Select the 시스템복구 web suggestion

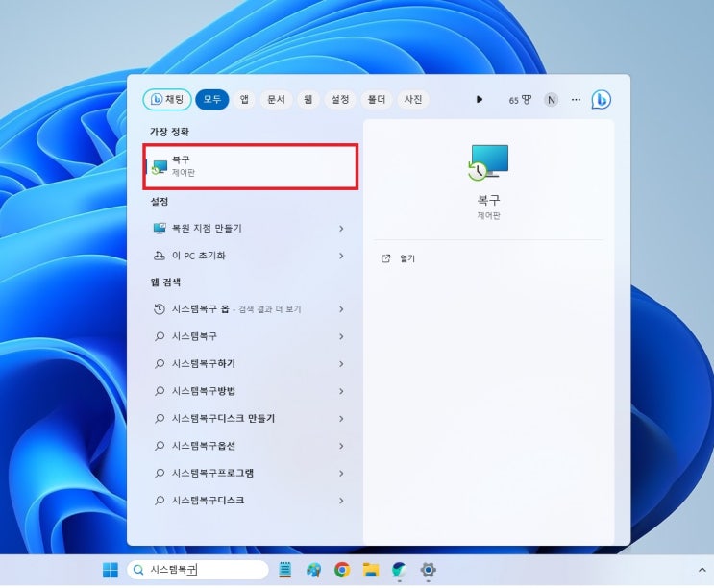tap(250, 336)
